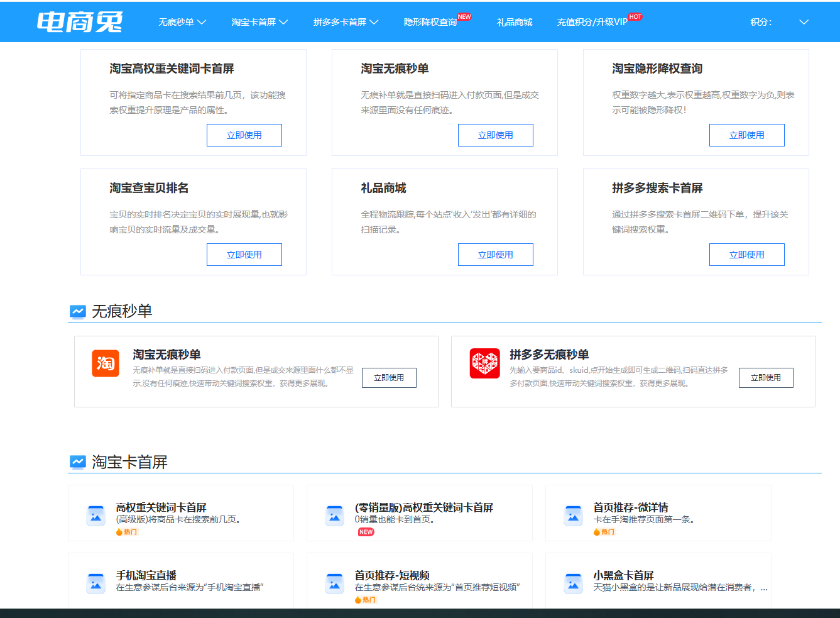Click the 淘宝查宝贝排名 card title

(x=149, y=188)
